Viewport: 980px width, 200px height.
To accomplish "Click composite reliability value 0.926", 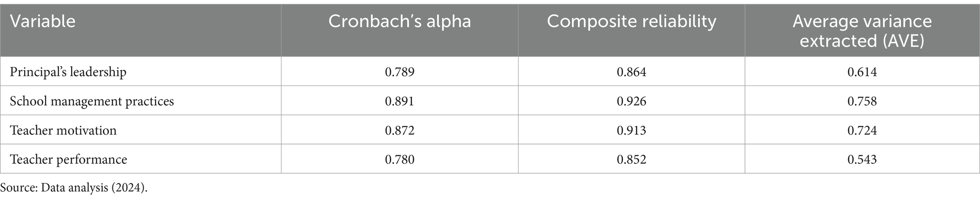I will tap(632, 101).
